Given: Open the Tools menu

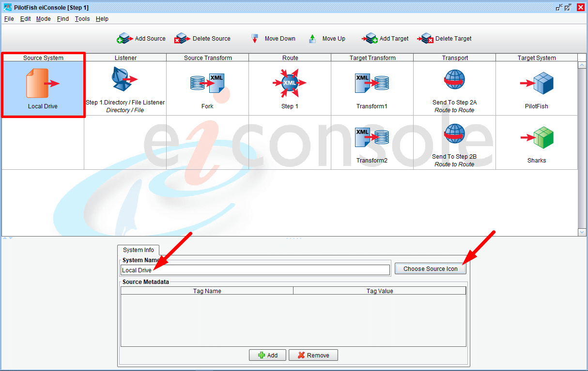Looking at the screenshot, I should 82,19.
